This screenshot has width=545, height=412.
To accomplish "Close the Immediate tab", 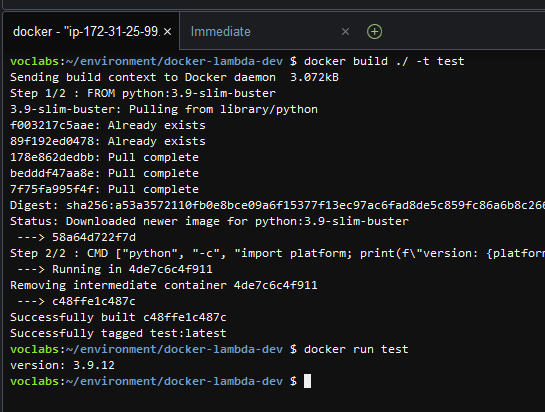I will click(x=345, y=32).
